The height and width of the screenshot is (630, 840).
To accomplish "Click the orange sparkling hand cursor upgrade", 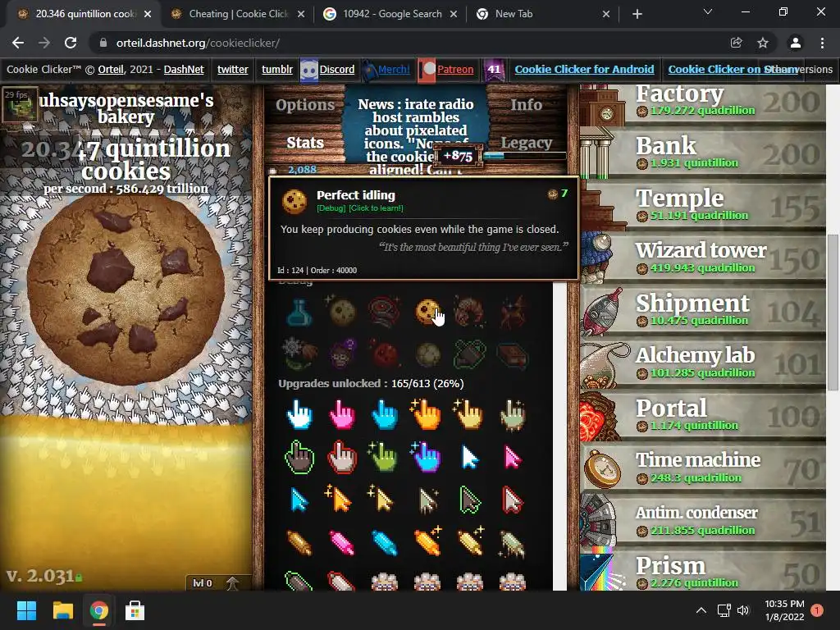I will click(427, 415).
